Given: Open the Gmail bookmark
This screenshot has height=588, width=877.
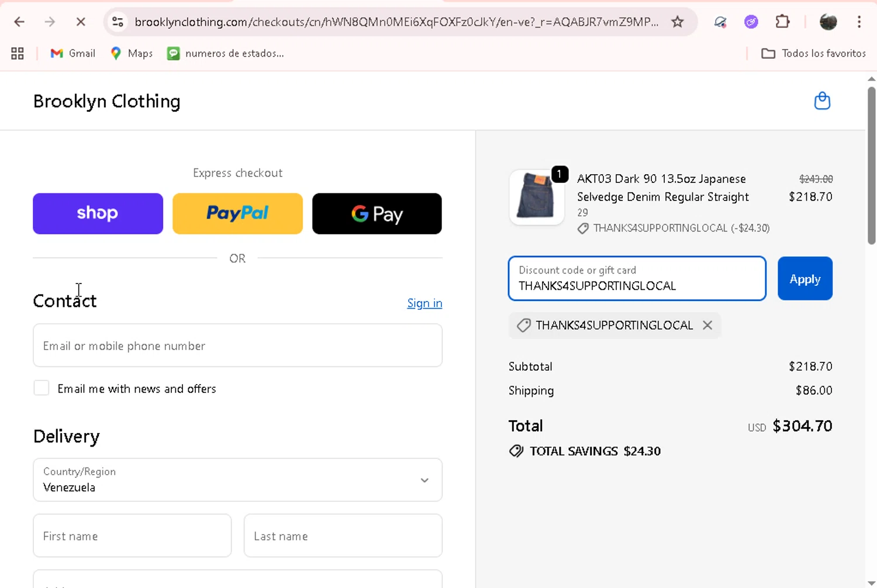Looking at the screenshot, I should click(x=73, y=53).
